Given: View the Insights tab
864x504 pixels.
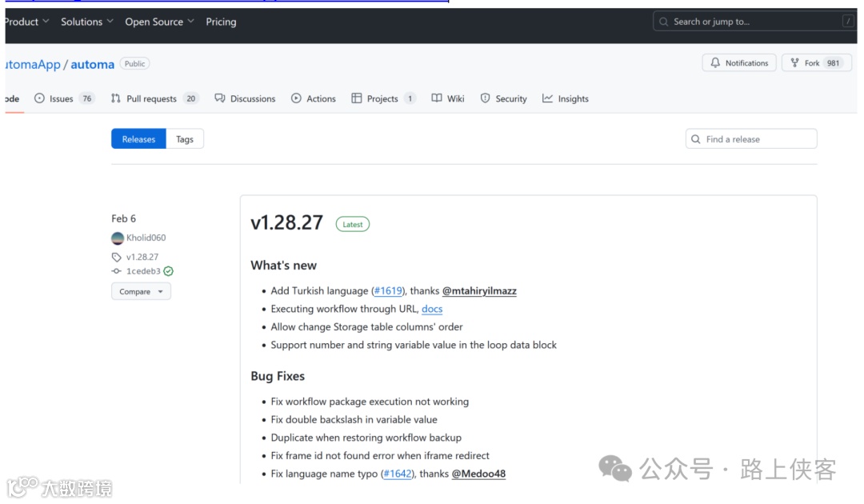Looking at the screenshot, I should [565, 98].
